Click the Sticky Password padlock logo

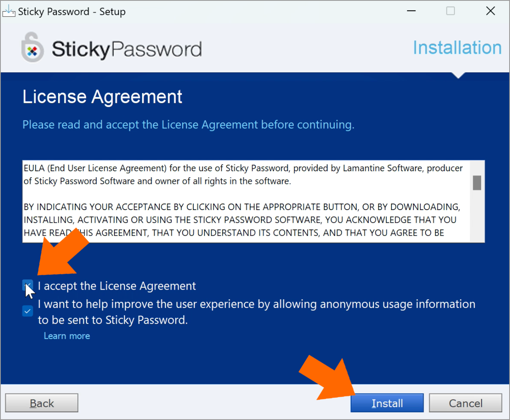32,48
